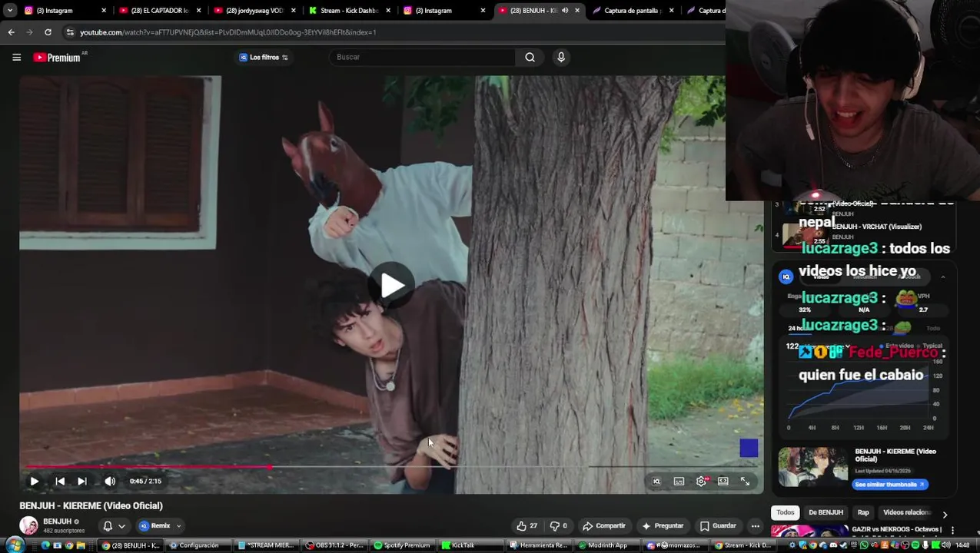Open more actions three-dot menu under video
The height and width of the screenshot is (553, 980).
(x=756, y=526)
